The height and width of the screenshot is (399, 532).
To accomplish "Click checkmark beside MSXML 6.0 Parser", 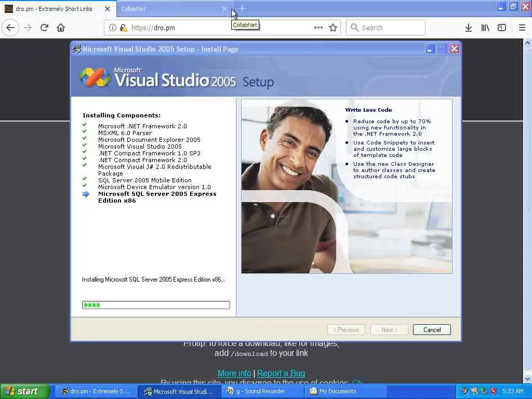I will [x=85, y=131].
